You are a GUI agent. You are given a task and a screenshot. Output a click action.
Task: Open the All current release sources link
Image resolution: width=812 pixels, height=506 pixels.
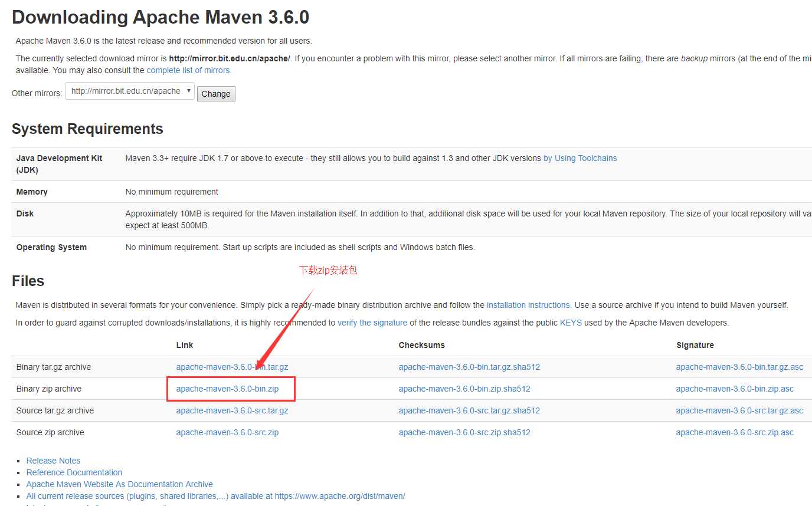coord(215,496)
